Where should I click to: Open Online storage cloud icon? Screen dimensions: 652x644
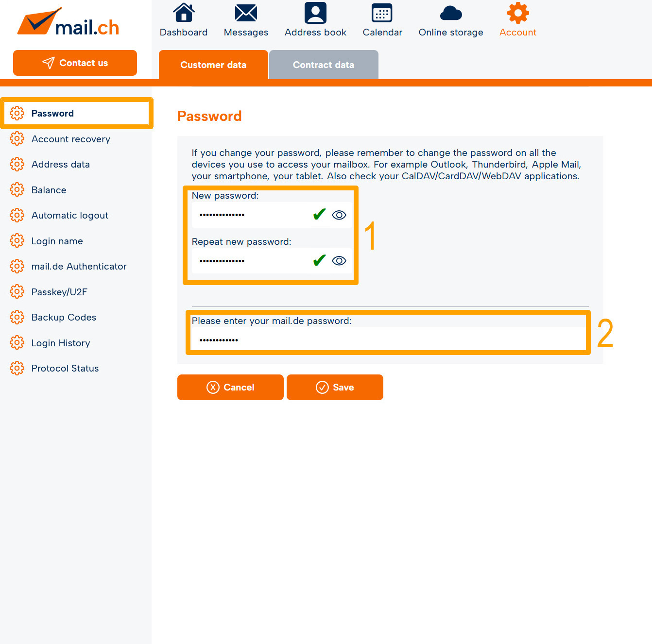click(450, 13)
